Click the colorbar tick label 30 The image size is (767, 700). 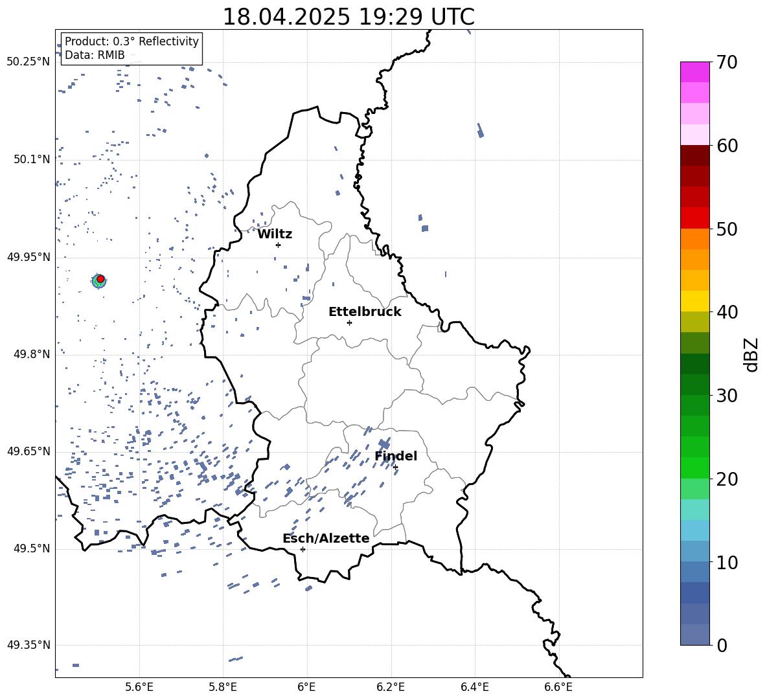[x=727, y=396]
